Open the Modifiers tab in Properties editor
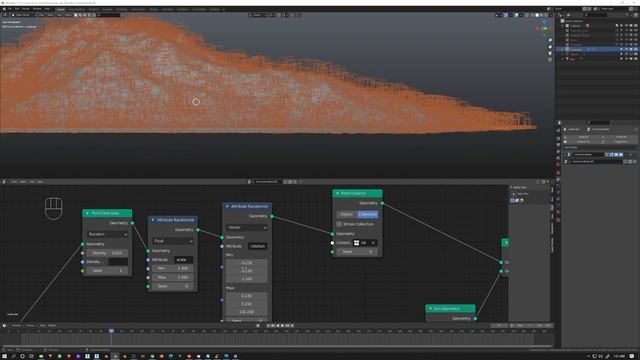640x360 pixels. click(x=558, y=180)
